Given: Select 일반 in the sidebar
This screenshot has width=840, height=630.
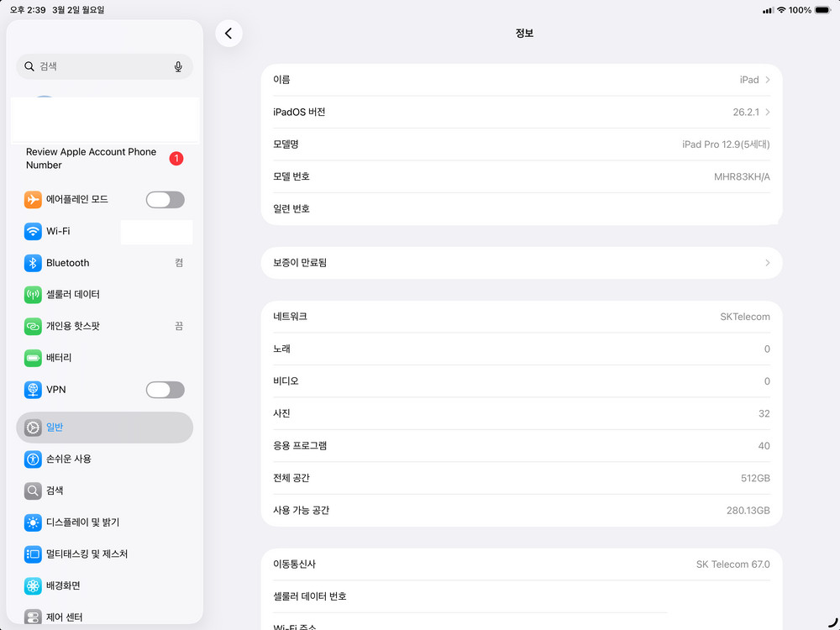Looking at the screenshot, I should pyautogui.click(x=104, y=428).
